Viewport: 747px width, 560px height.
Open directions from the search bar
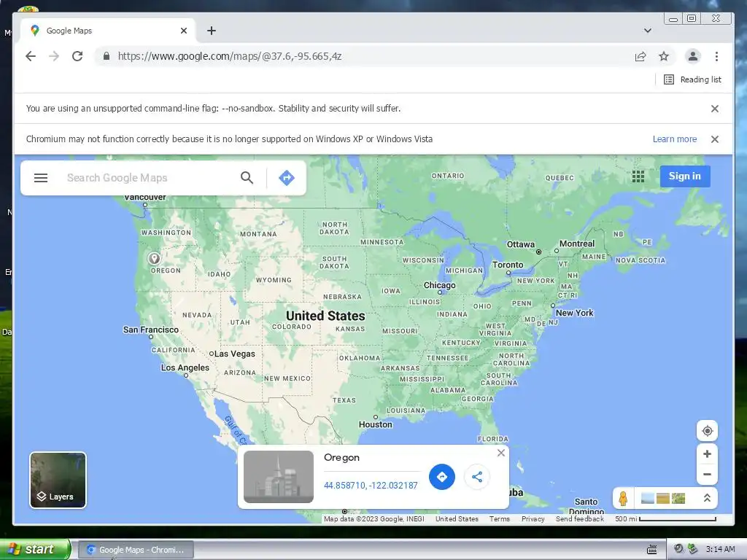click(286, 178)
